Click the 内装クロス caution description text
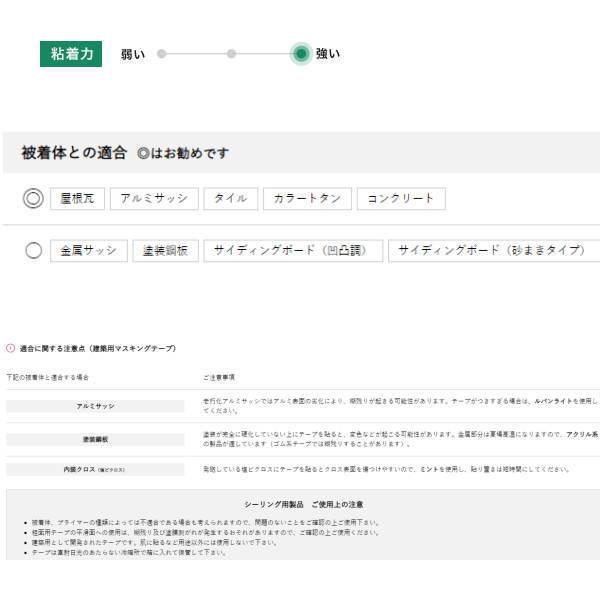Image resolution: width=600 pixels, height=600 pixels. point(386,469)
